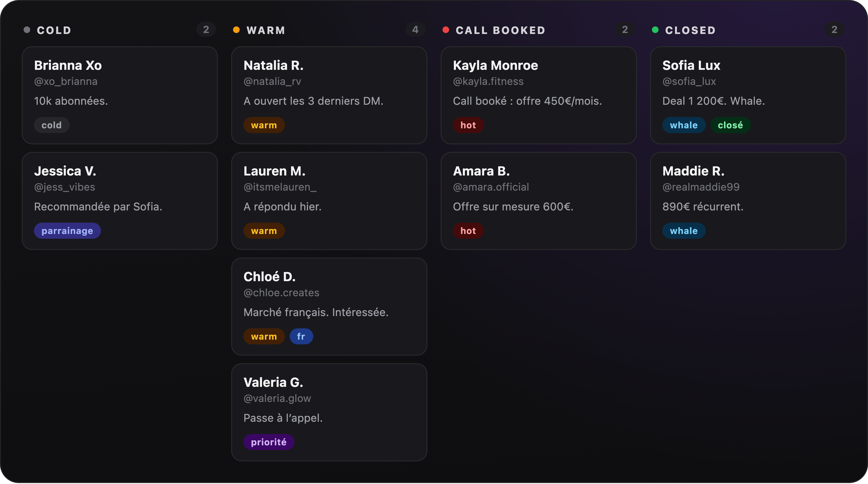Select the fr tag on Chloé D.

coord(301,336)
